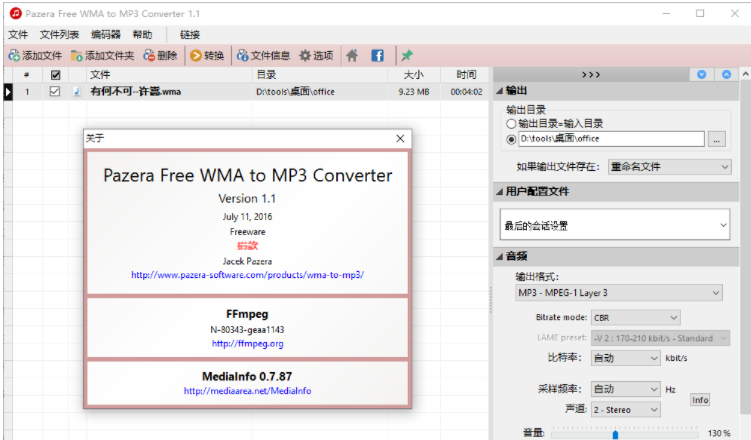Click the Facebook icon in the toolbar
The image size is (751, 440).
coord(377,56)
